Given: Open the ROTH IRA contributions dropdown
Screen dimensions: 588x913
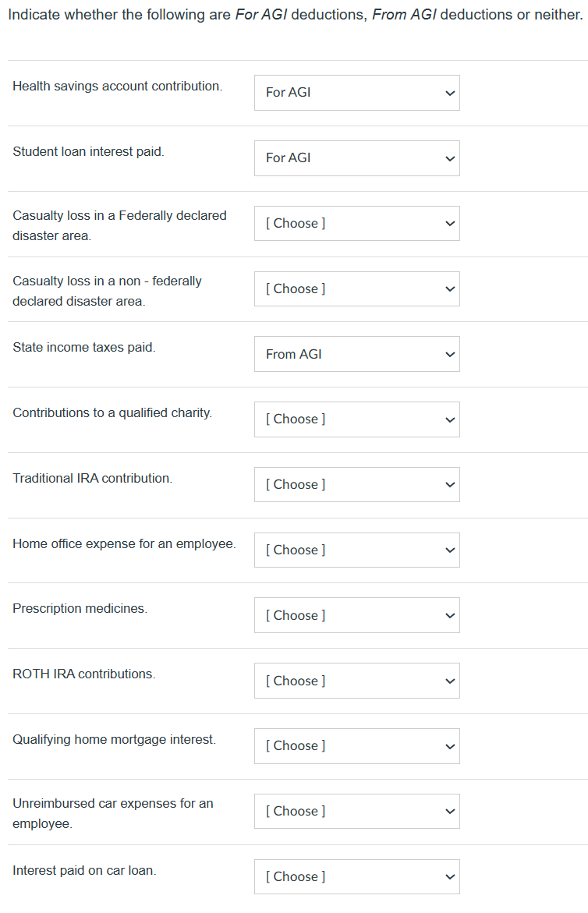Looking at the screenshot, I should coord(356,681).
